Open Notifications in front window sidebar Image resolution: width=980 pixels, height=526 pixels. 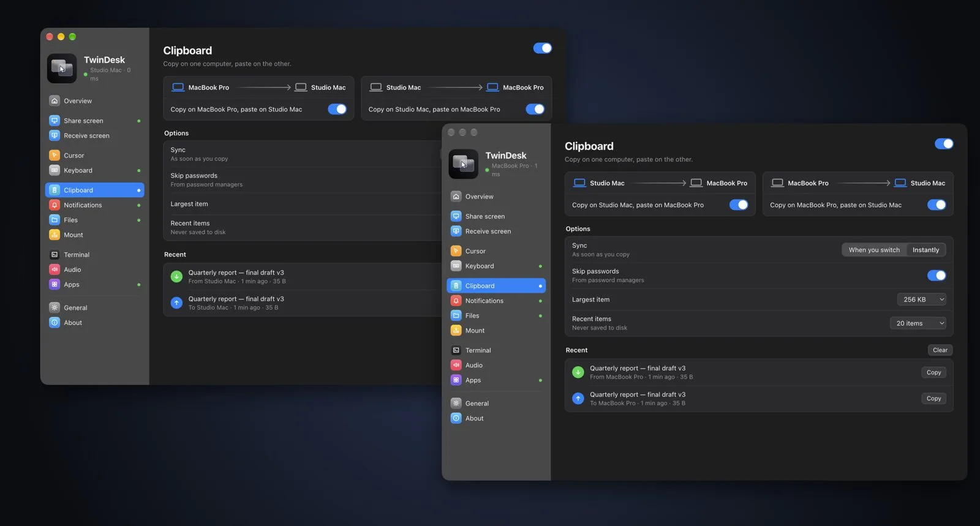coord(496,301)
